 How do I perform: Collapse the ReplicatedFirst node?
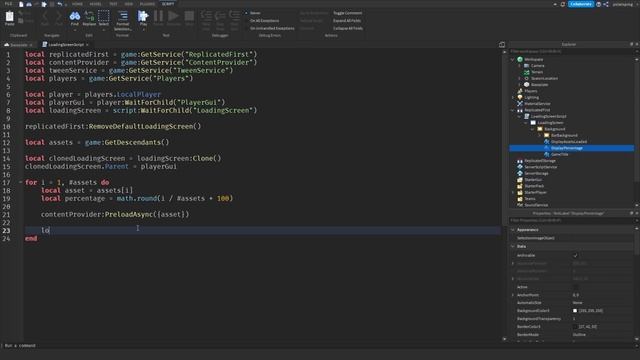pyautogui.click(x=513, y=110)
